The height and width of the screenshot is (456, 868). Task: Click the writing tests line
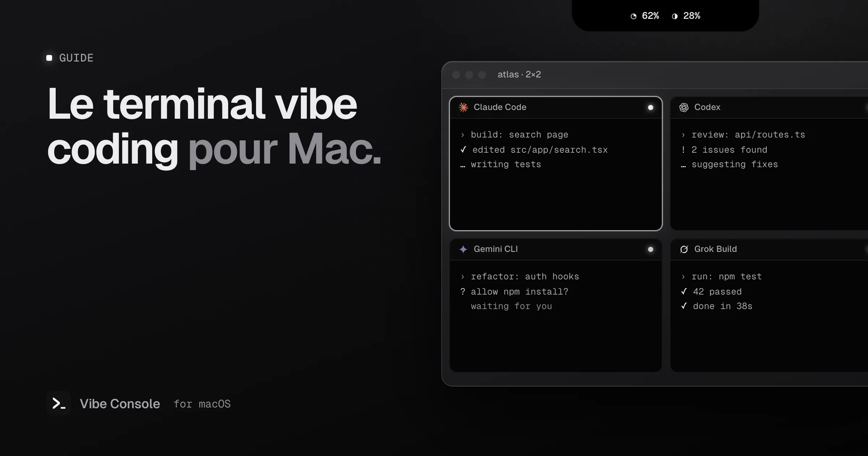pyautogui.click(x=501, y=164)
